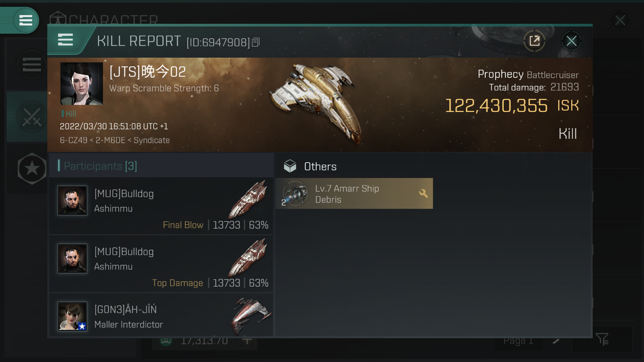Click the Others section header
The height and width of the screenshot is (362, 644).
(320, 167)
